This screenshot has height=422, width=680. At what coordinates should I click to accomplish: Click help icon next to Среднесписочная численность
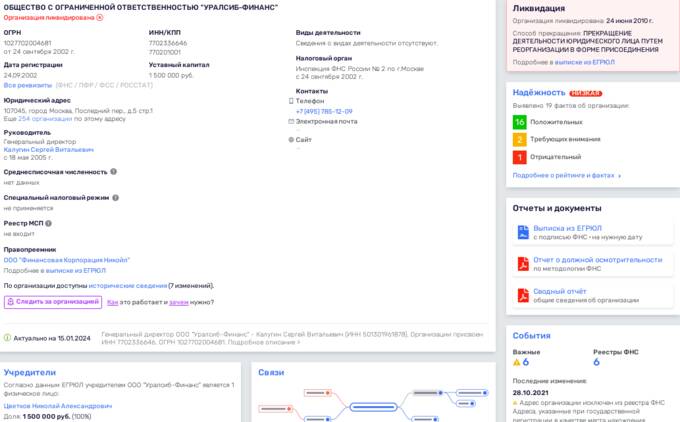[114, 171]
